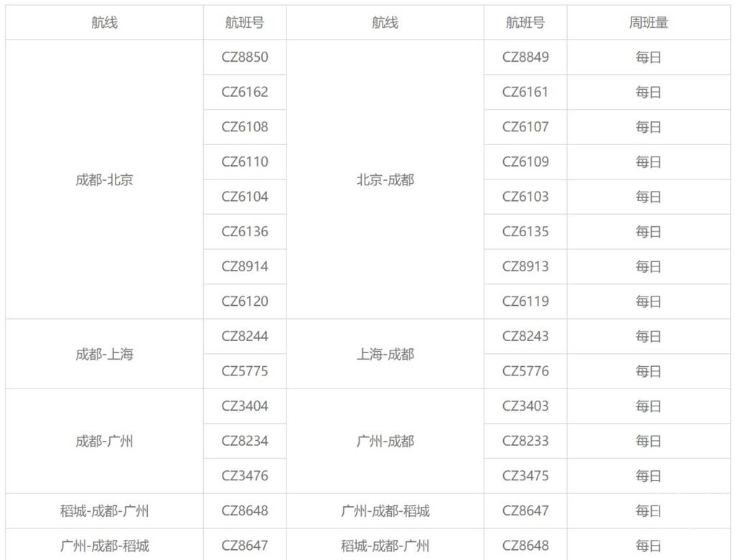
Task: Click flight number CZ8244
Action: click(x=245, y=336)
